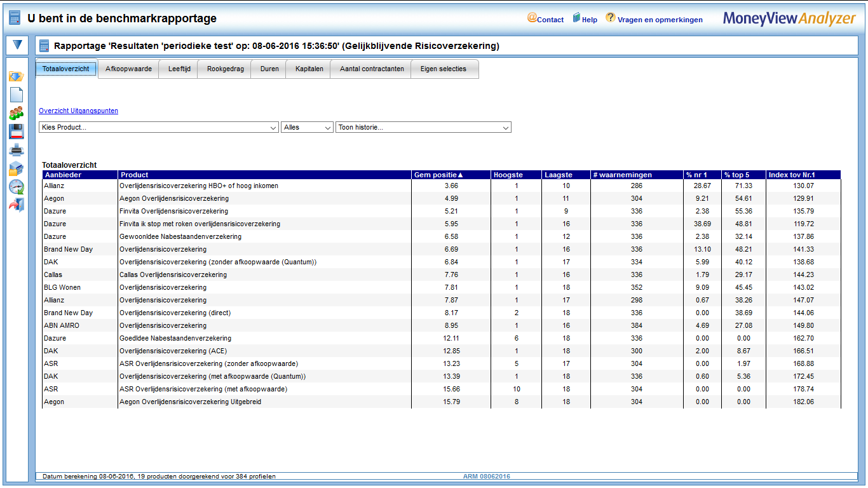Click 'Finvita ik stop met roken' product cell

click(265, 224)
